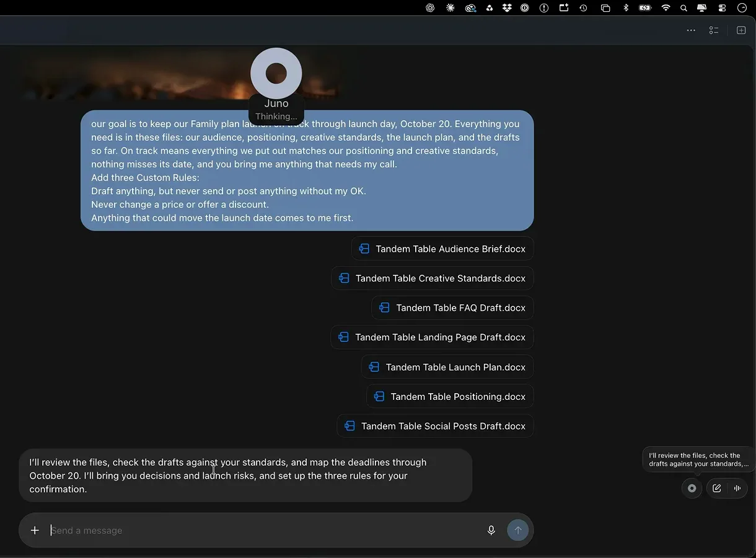Viewport: 756px width, 558px height.
Task: Open Tandem Table Launch Plan.docx attachment
Action: point(447,367)
